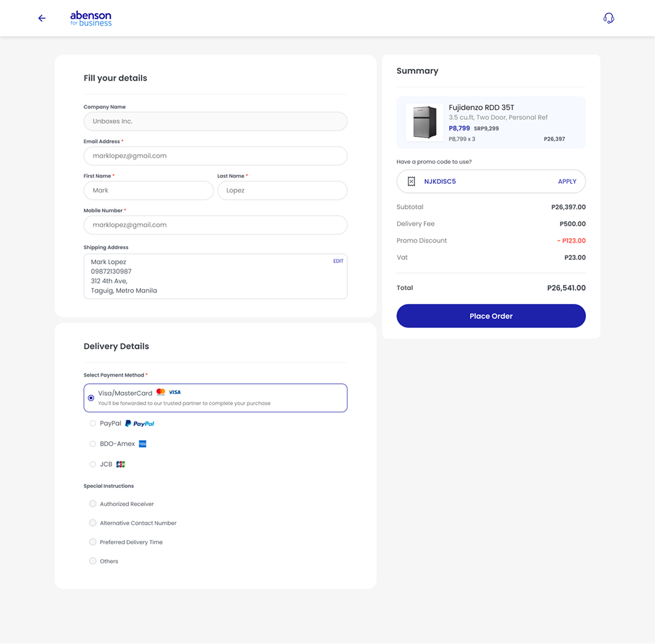Open customer support headset icon
Image resolution: width=655 pixels, height=644 pixels.
(x=609, y=18)
